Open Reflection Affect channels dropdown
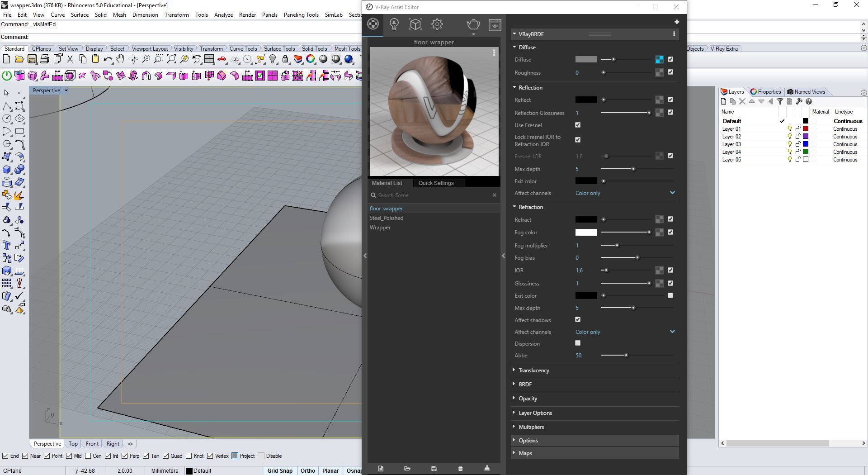 (x=626, y=193)
